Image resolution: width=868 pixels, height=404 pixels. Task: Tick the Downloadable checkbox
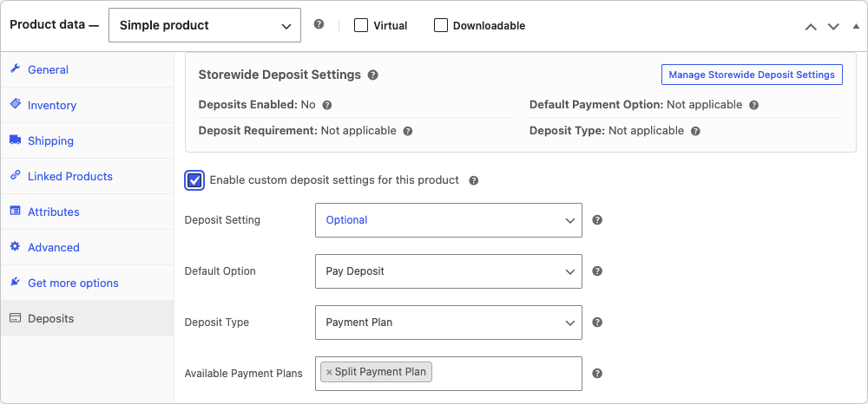(441, 25)
